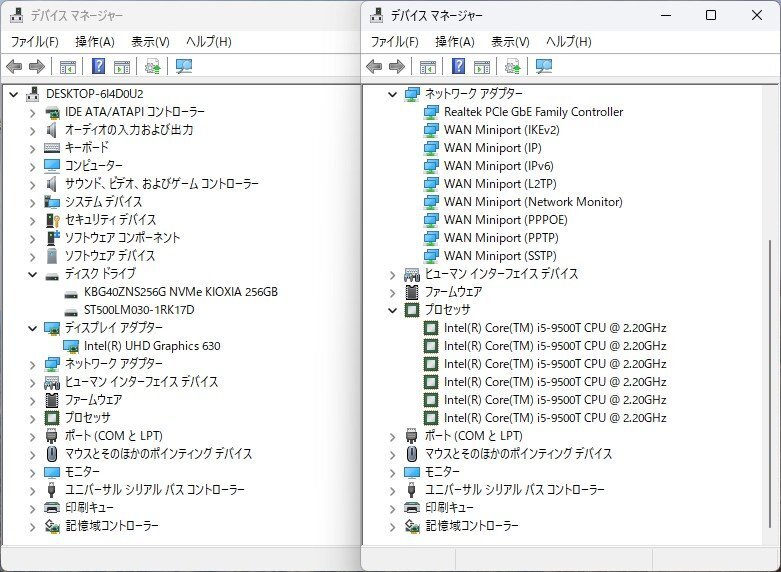The height and width of the screenshot is (572, 781).
Task: Expand ネットワーク アダプター in left window
Action: [32, 364]
